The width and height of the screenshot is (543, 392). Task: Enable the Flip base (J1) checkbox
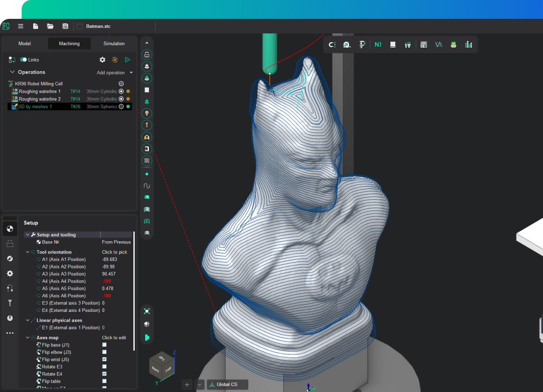tap(105, 345)
